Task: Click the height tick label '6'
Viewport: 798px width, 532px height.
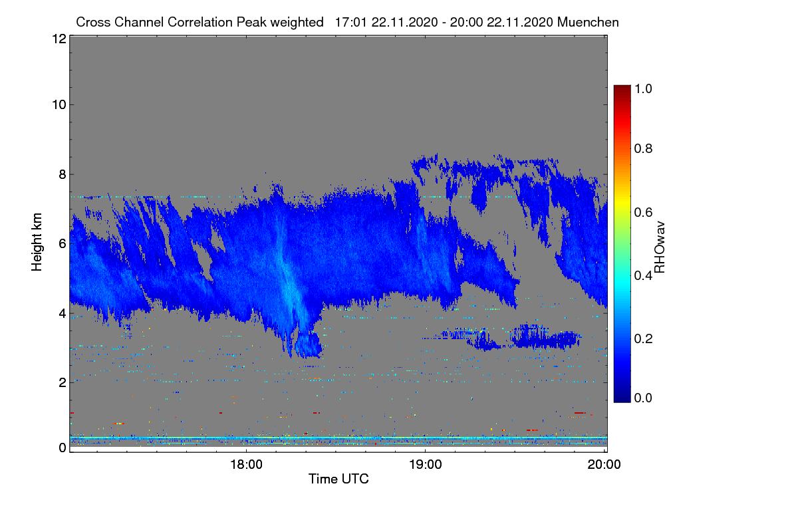Action: click(x=62, y=243)
